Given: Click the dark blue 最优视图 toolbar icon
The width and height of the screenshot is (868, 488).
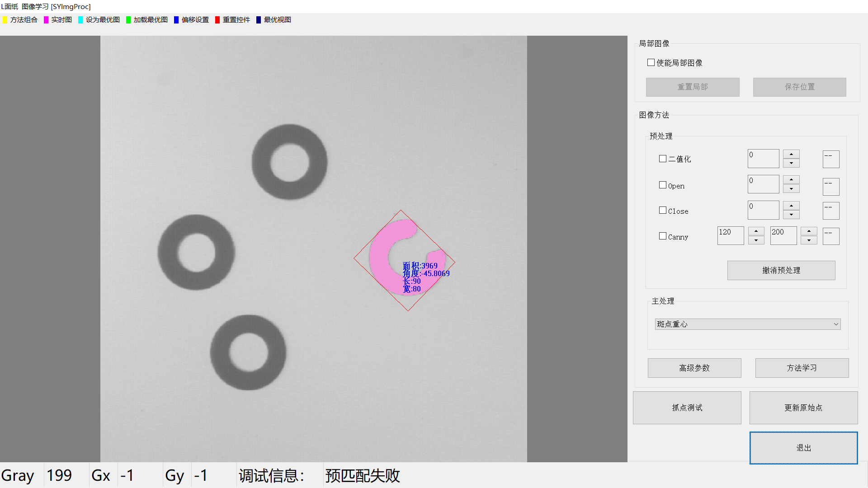Looking at the screenshot, I should tap(259, 20).
